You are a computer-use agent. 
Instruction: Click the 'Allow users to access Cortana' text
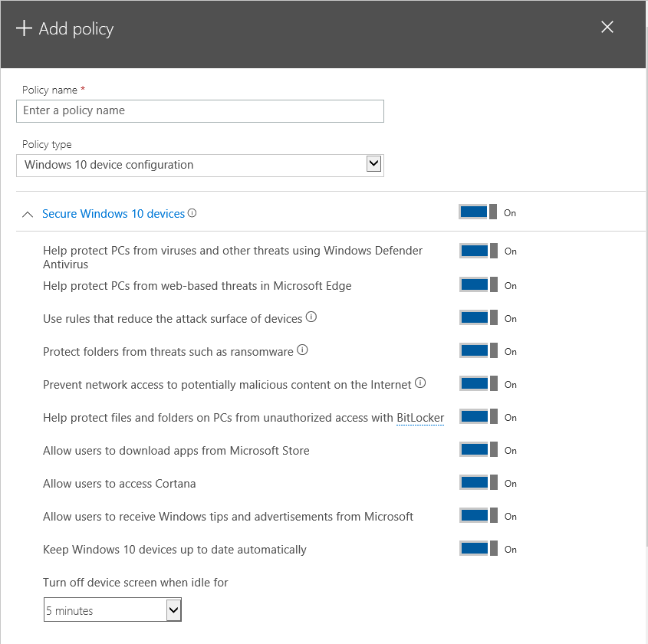pyautogui.click(x=120, y=484)
